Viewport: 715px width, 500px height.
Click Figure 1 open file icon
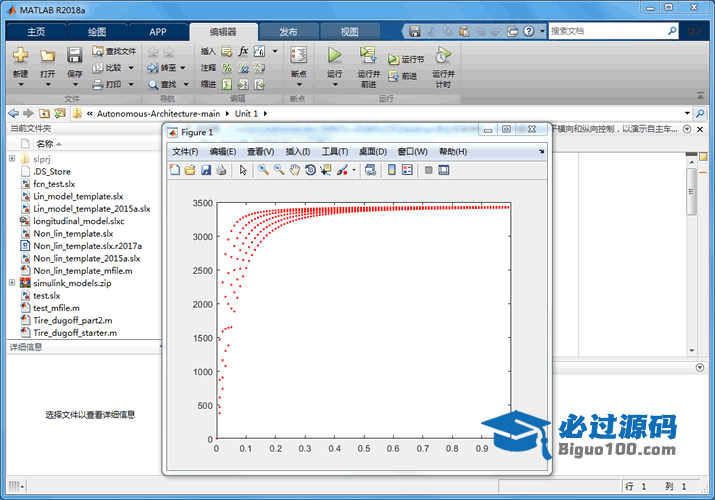pyautogui.click(x=190, y=170)
